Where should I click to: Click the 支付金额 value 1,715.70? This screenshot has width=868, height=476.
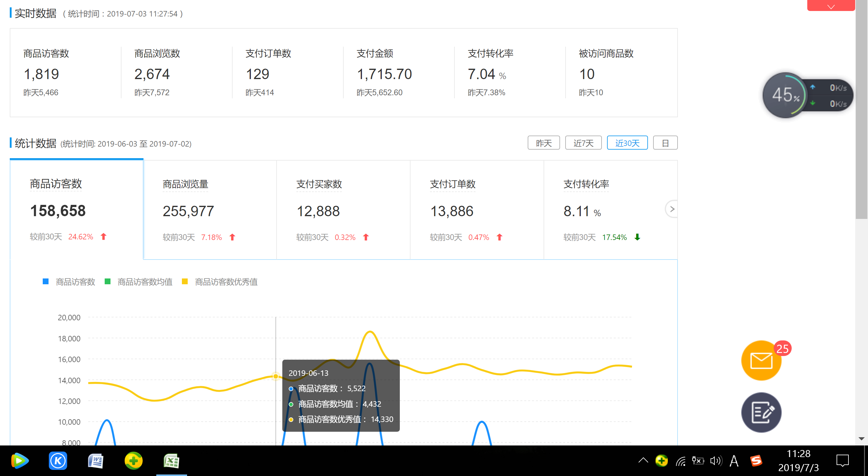(384, 74)
